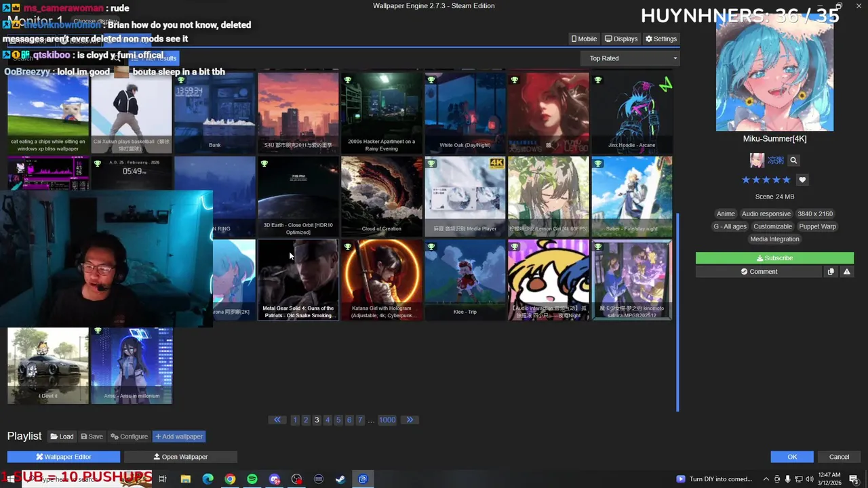Select the Lemon Girl 4k 60FPS wallpaper
Screen dimensions: 868x488
point(549,197)
